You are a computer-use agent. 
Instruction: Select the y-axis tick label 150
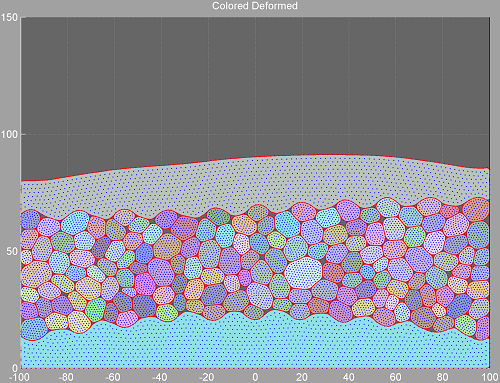[9, 17]
